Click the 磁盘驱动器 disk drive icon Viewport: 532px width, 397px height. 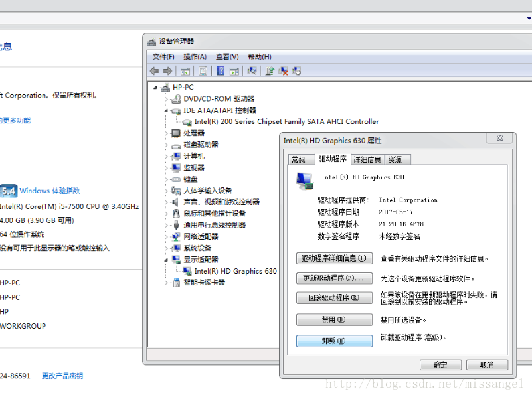click(176, 145)
